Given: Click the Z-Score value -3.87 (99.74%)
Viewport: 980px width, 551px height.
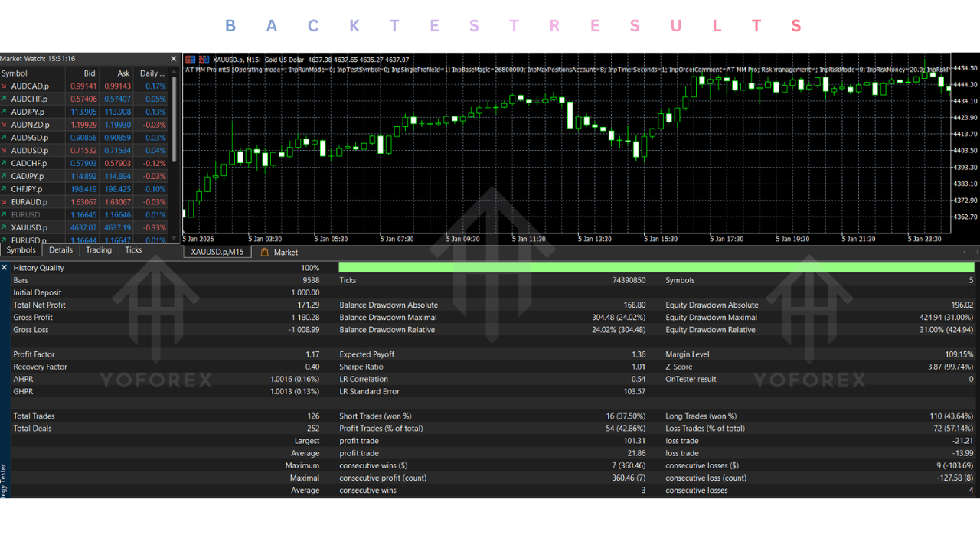Looking at the screenshot, I should (x=949, y=367).
